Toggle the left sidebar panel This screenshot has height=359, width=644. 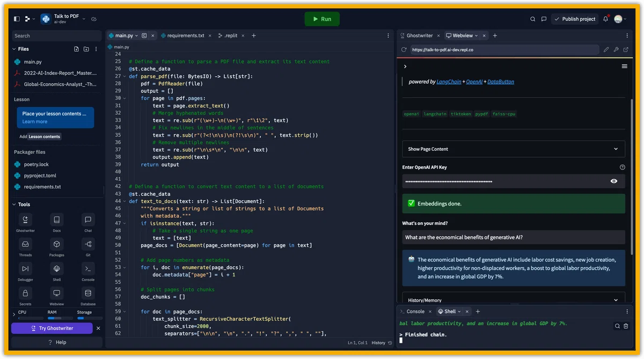point(17,19)
